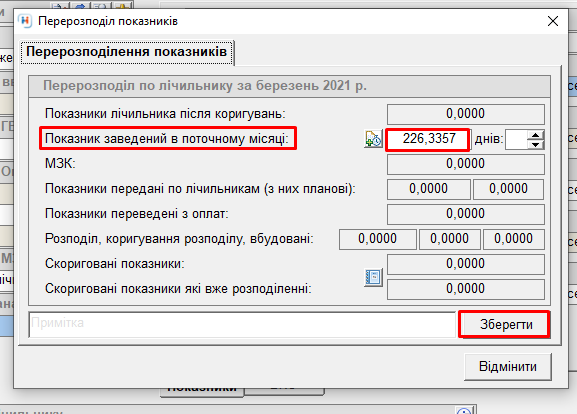Click the app logo in dialog title bar
Image resolution: width=577 pixels, height=414 pixels.
pos(25,21)
